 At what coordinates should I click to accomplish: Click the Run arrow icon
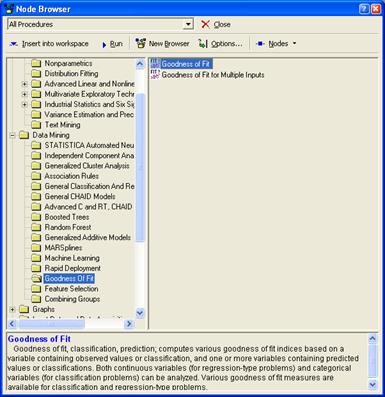(x=104, y=44)
